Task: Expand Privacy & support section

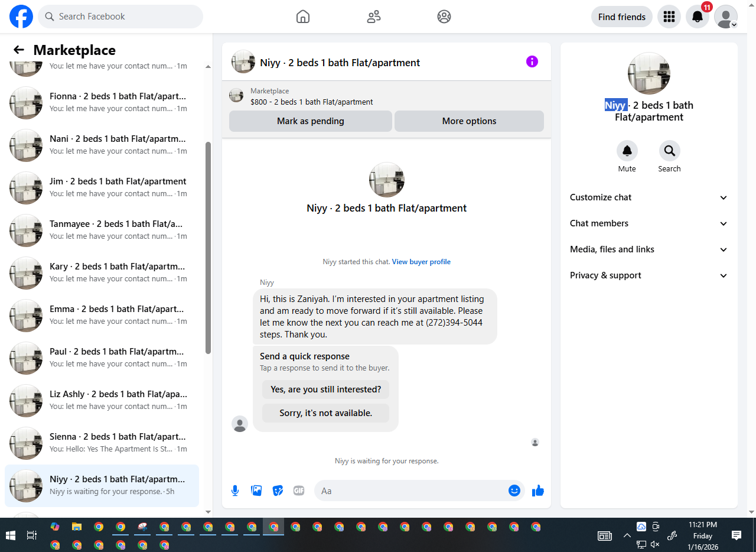Action: click(649, 275)
